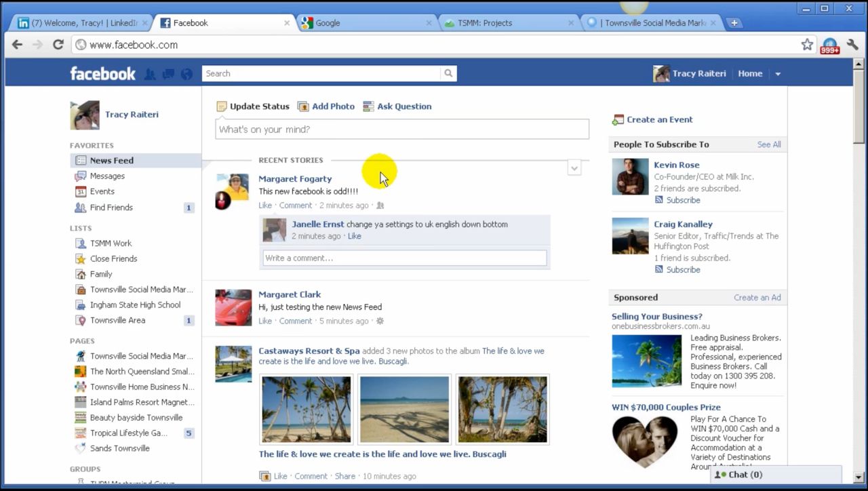This screenshot has width=868, height=491.
Task: Click the Ask Question poll icon
Action: click(x=368, y=106)
